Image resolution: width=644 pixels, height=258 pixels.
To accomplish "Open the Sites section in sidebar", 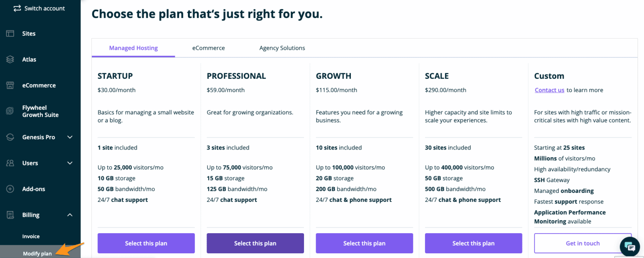I will click(x=29, y=33).
